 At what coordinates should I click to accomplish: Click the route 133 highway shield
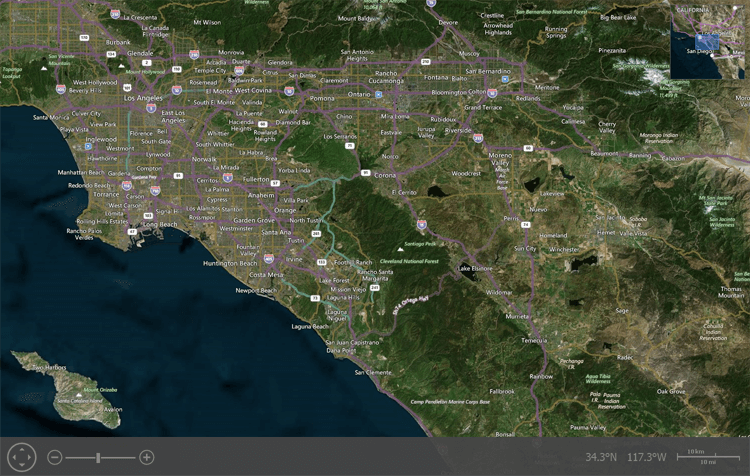point(321,262)
